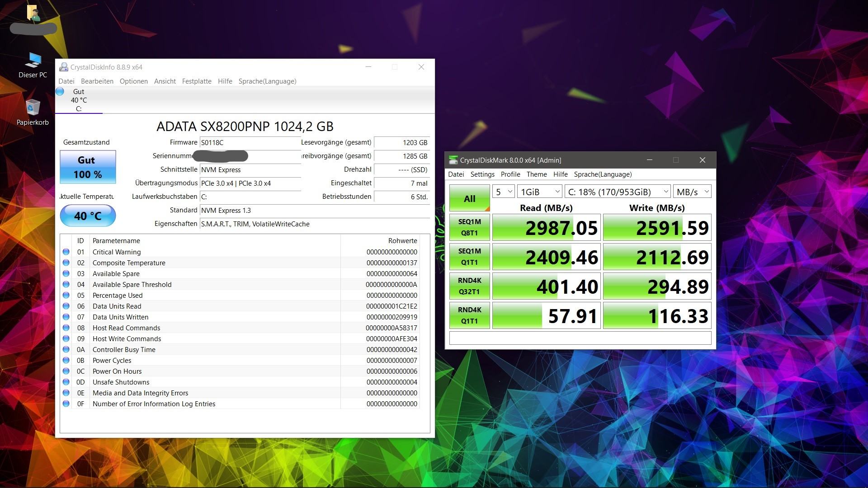
Task: Open Ansicht menu in CrystalDiskInfo
Action: (x=165, y=81)
